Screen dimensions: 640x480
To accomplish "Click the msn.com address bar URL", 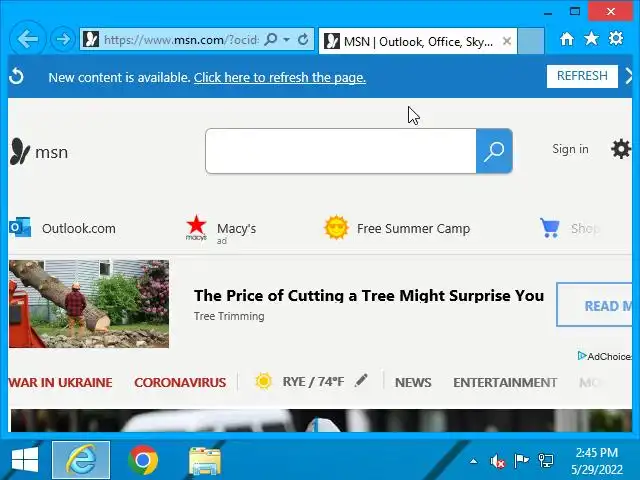I will click(x=181, y=40).
